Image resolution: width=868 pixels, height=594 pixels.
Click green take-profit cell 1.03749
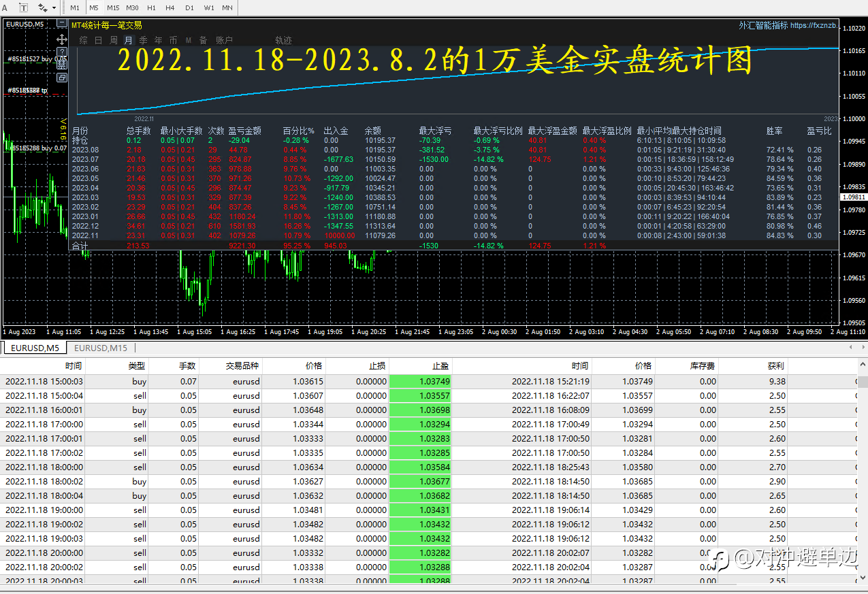(420, 382)
